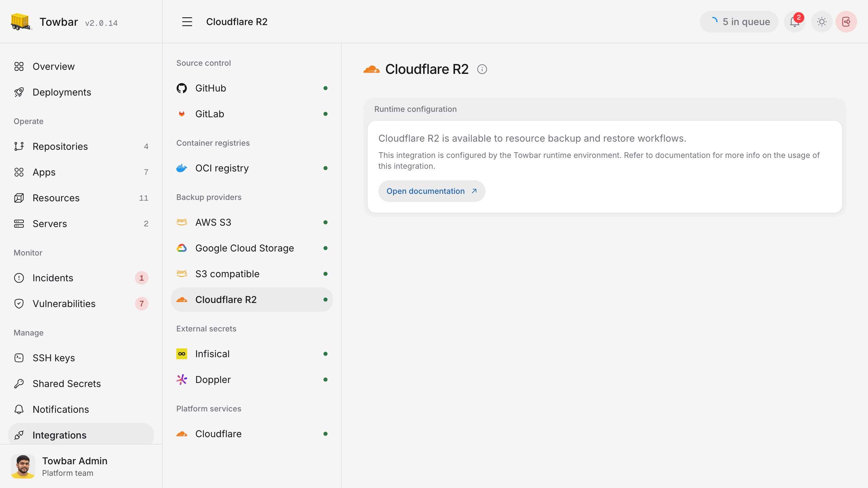Toggle the hamburger menu icon

(187, 22)
